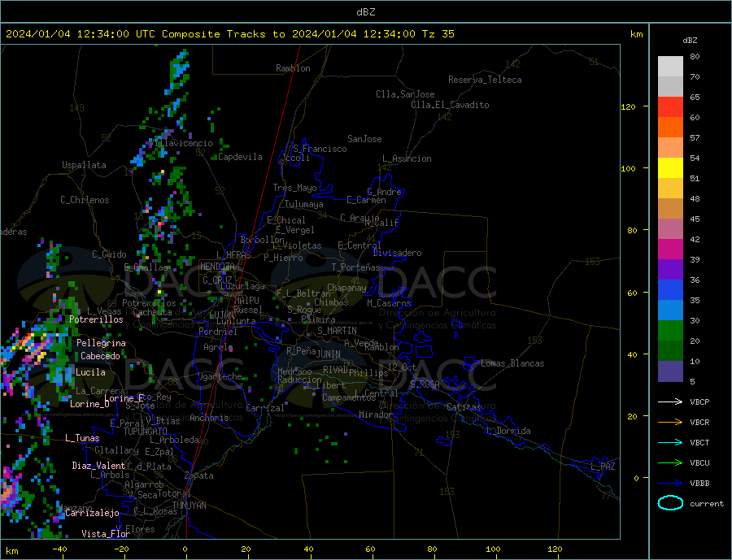The height and width of the screenshot is (560, 732).
Task: Click the dBZ title at top
Action: [365, 12]
